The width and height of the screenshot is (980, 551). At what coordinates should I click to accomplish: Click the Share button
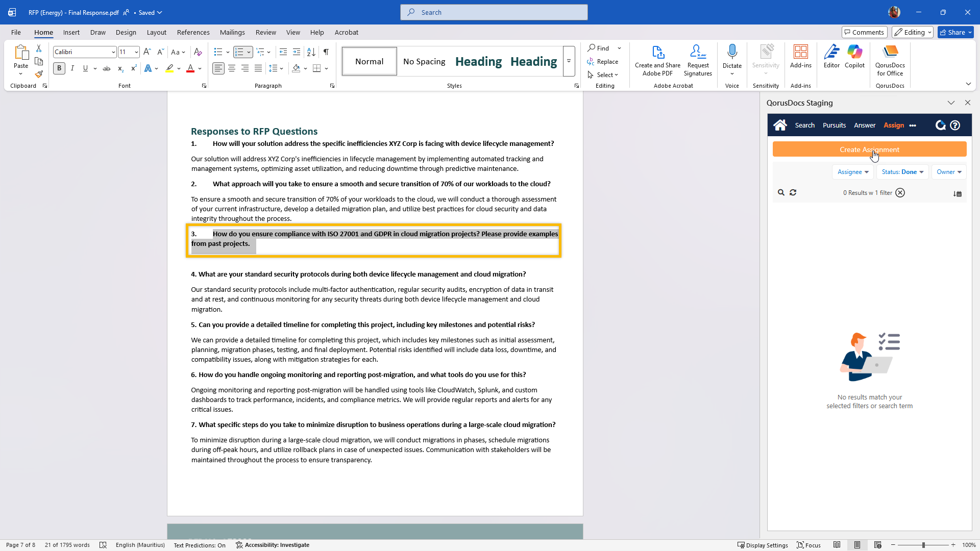(x=952, y=32)
